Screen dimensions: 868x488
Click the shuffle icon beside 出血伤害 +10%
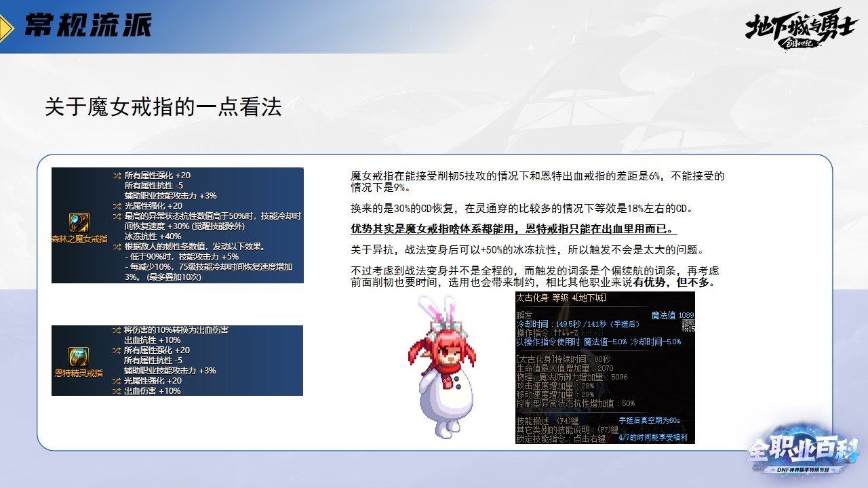coord(117,391)
